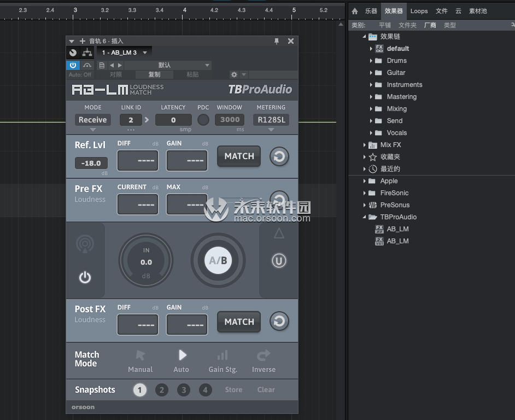Viewport: 515px width, 420px height.
Task: Switch to the 效果器 tab
Action: (x=394, y=11)
